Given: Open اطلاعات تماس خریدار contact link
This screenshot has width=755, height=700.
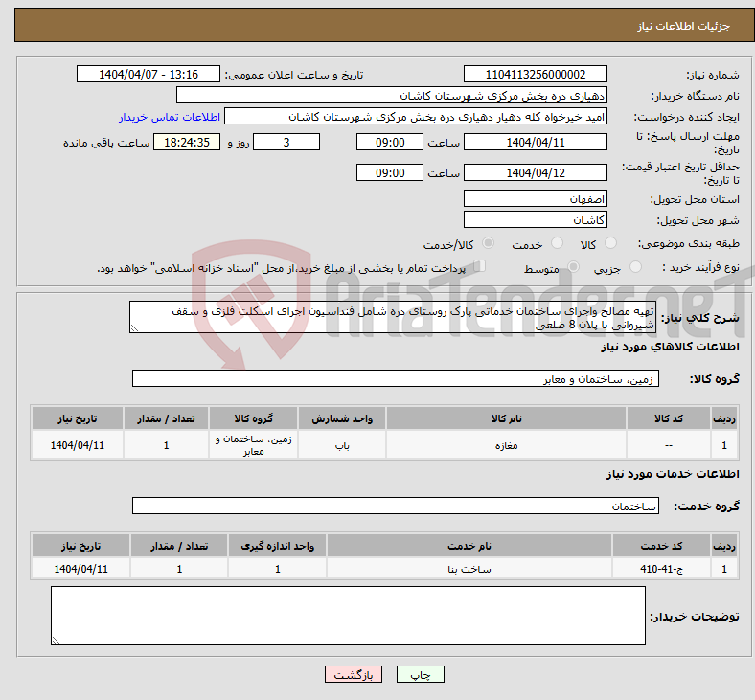Looking at the screenshot, I should (x=170, y=118).
